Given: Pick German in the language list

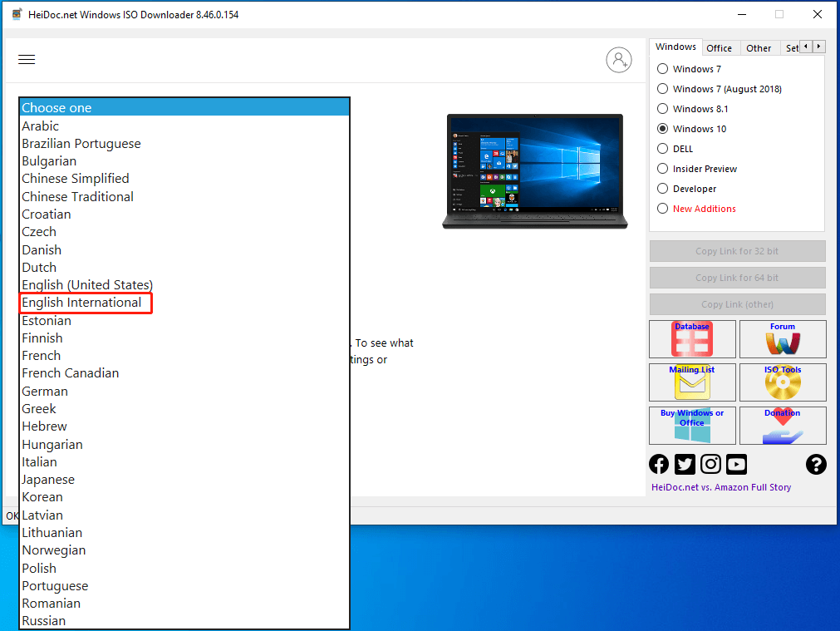Looking at the screenshot, I should [184, 392].
